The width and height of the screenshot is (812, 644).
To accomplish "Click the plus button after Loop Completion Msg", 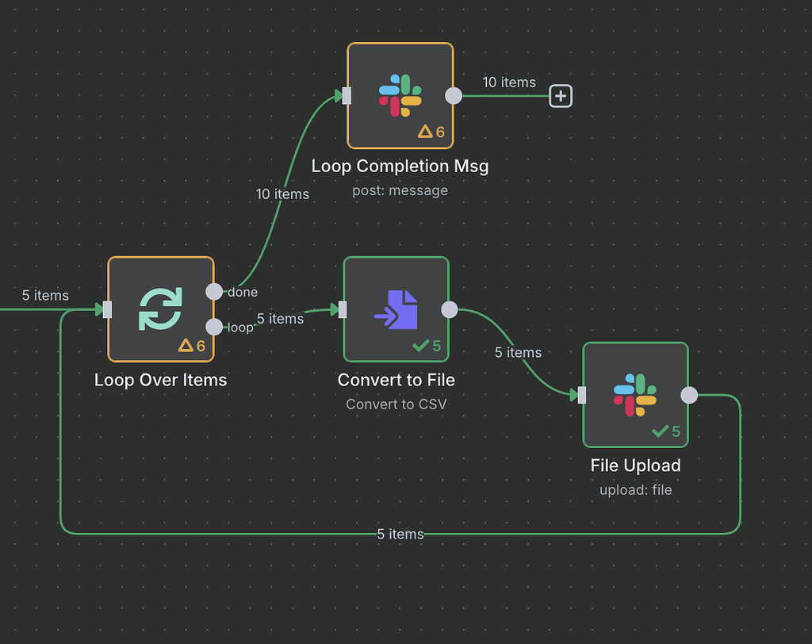I will [x=561, y=95].
